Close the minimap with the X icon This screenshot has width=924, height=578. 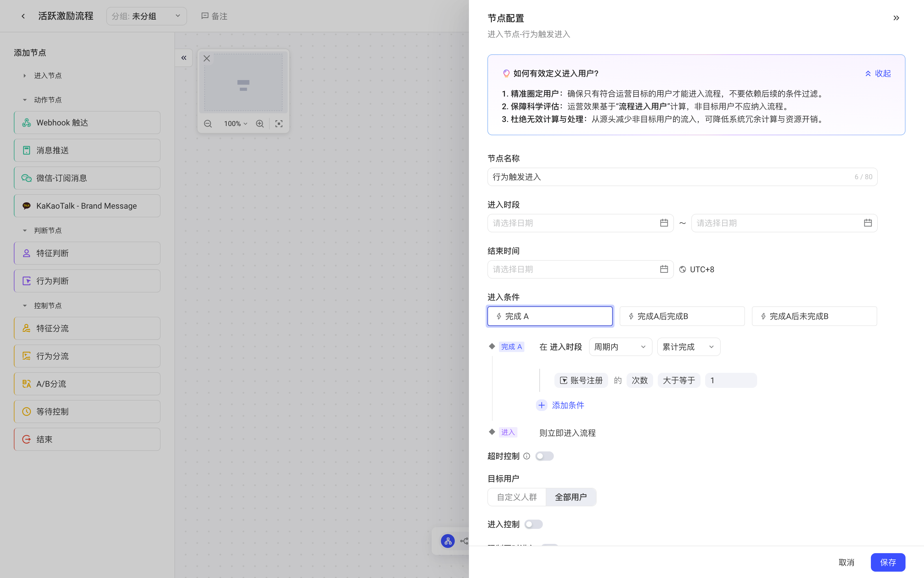tap(206, 58)
